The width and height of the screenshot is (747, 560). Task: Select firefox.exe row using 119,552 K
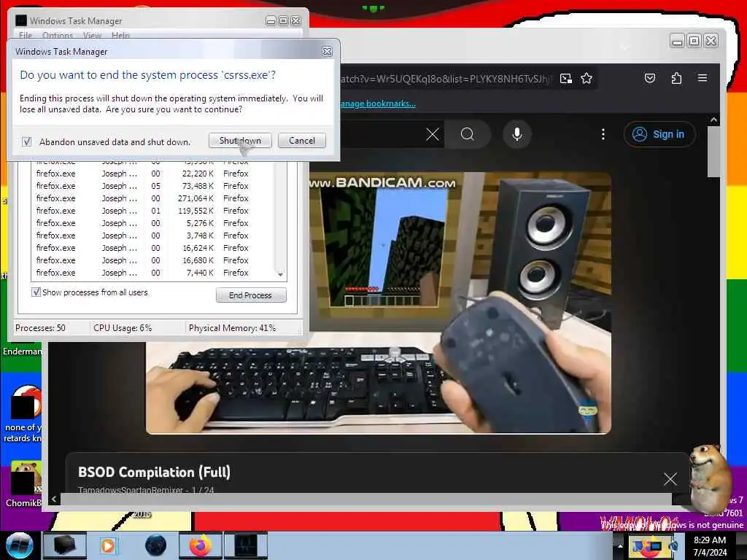152,211
